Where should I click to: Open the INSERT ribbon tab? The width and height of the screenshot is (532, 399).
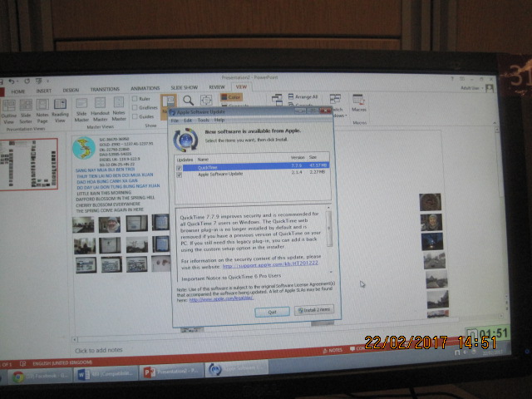click(44, 91)
